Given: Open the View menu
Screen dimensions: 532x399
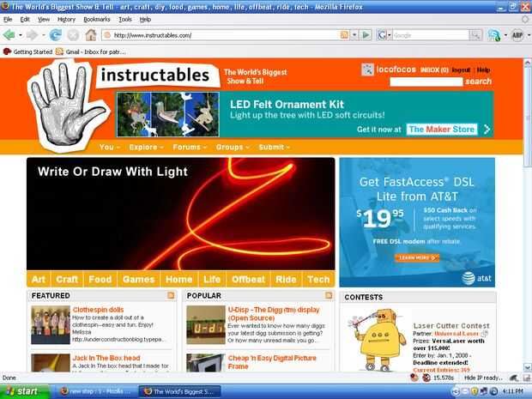Looking at the screenshot, I should 44,20.
